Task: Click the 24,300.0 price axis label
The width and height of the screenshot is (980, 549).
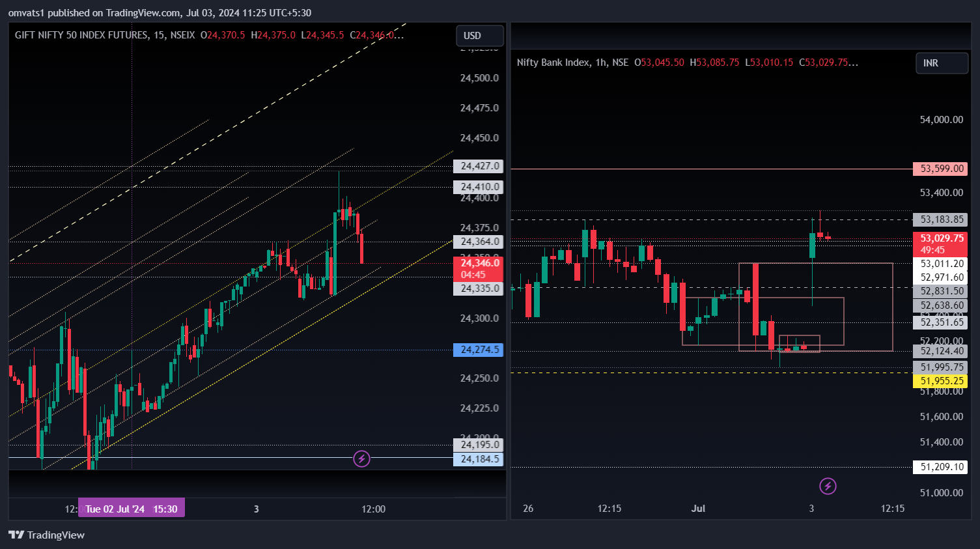Action: [479, 318]
